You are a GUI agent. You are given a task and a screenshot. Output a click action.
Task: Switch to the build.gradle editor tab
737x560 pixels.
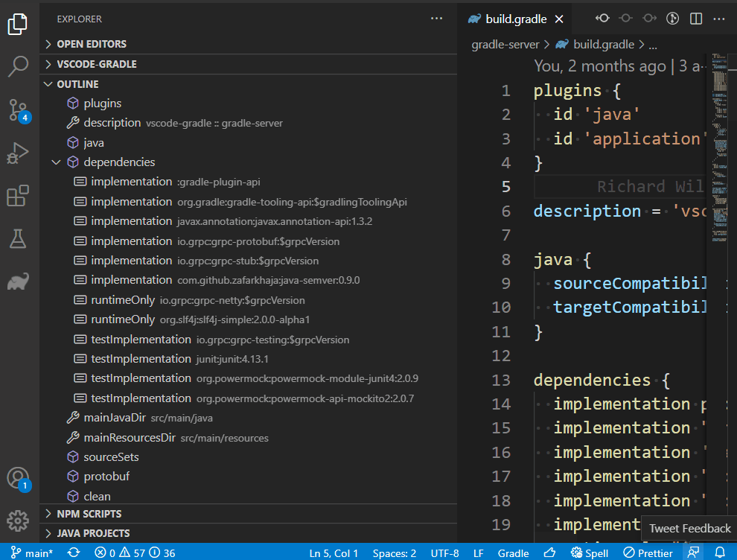pos(514,19)
